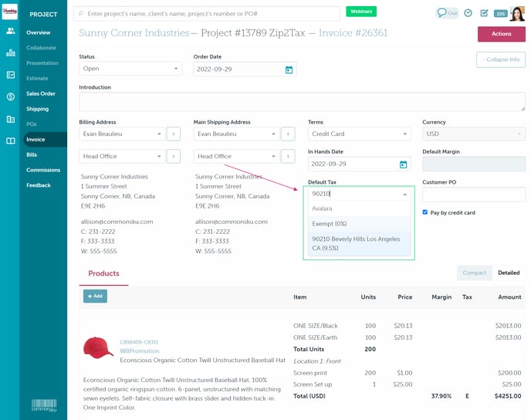This screenshot has width=531, height=420.
Task: Open Order Date calendar picker icon
Action: click(289, 69)
